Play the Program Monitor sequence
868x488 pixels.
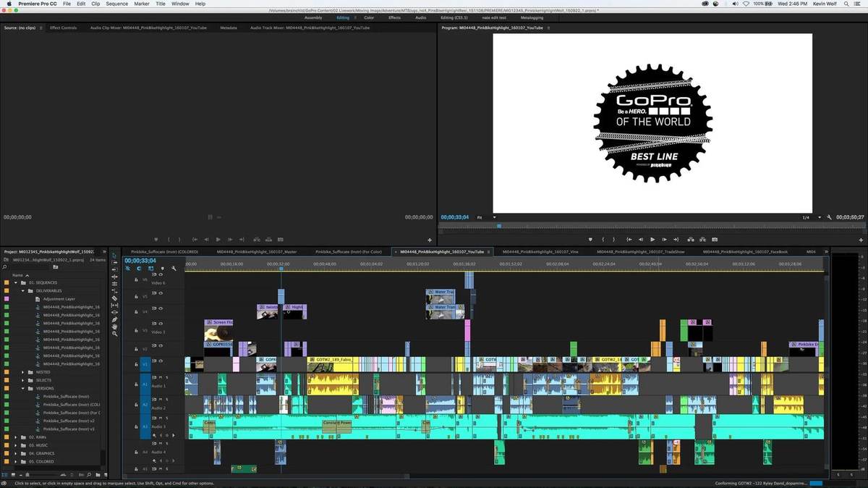pos(652,240)
